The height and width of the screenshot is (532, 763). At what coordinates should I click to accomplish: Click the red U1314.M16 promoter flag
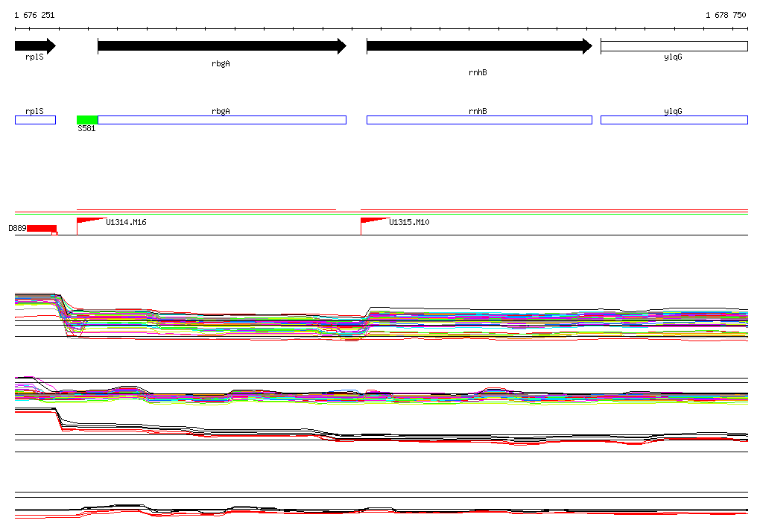point(89,221)
